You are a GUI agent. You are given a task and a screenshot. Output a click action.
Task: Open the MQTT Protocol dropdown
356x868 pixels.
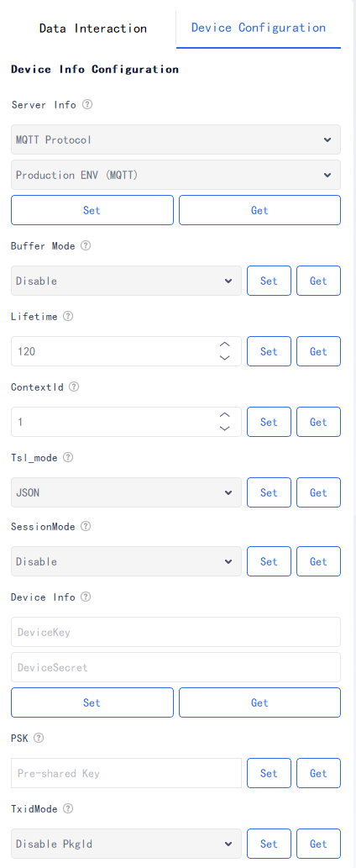[175, 139]
